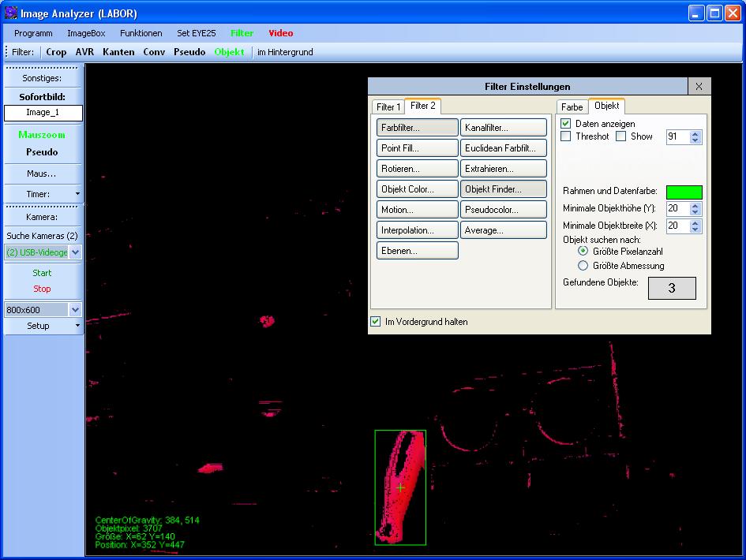Open the 800x600 resolution dropdown
Viewport: 746px width, 560px height.
click(x=75, y=310)
